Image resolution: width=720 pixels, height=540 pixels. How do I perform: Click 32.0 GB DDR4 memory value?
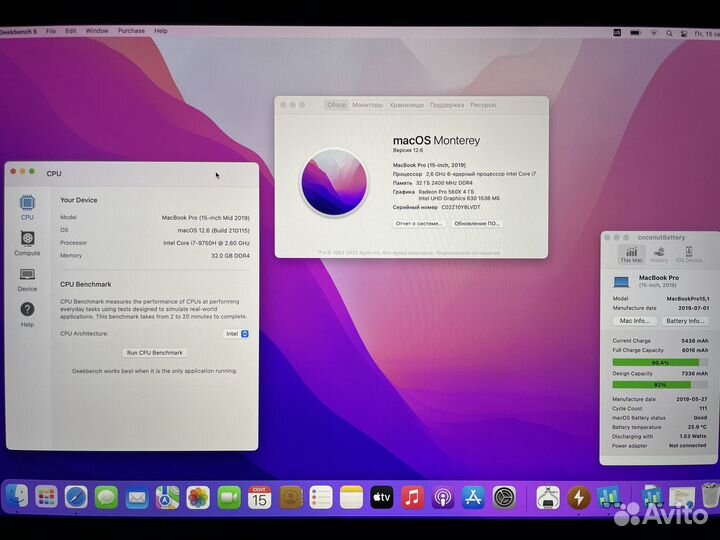pyautogui.click(x=230, y=256)
